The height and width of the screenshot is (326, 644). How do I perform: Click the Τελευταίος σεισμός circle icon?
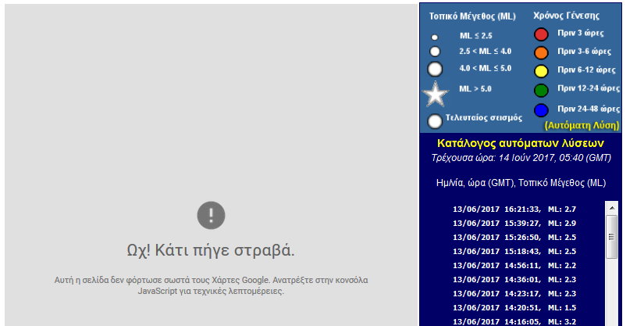click(435, 121)
